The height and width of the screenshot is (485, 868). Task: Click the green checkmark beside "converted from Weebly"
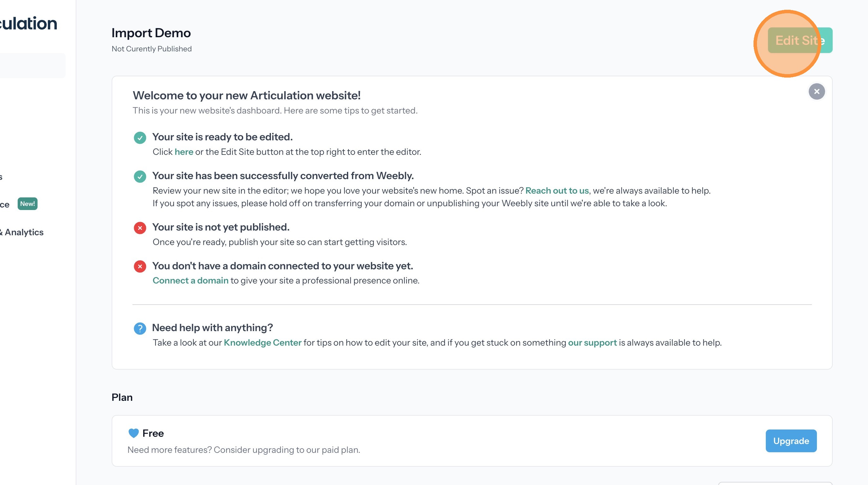[x=140, y=177]
